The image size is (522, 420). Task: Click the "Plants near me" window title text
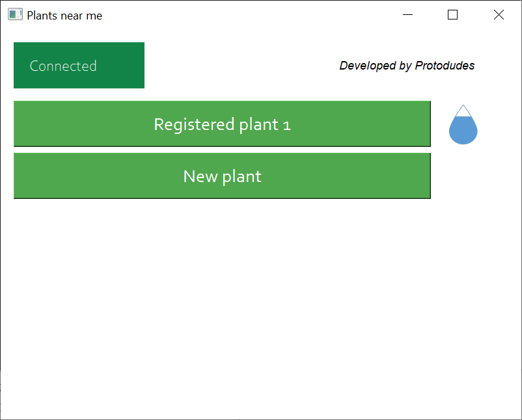(x=64, y=16)
